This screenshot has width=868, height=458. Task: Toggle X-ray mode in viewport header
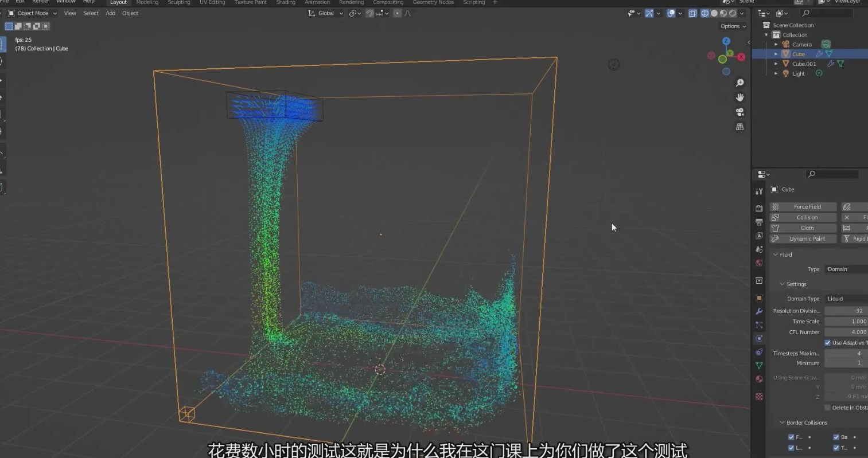692,13
